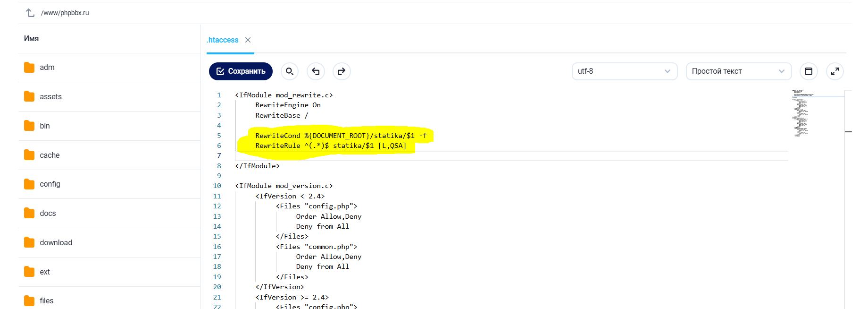Viewport: 868px width, 309px height.
Task: Click the download folder icon
Action: click(29, 242)
